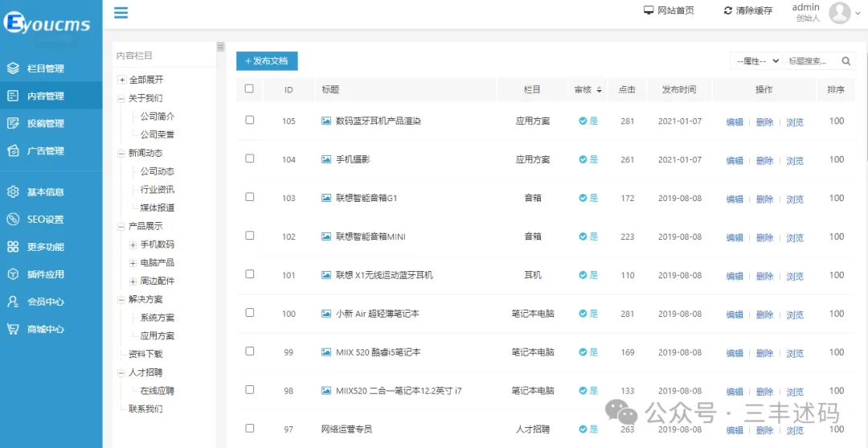Toggle the select-all checkbox in table header

pyautogui.click(x=249, y=88)
